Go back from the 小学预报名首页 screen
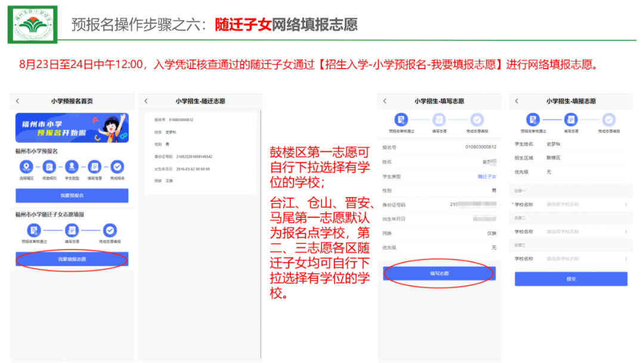Viewport: 644px width, 363px height. pyautogui.click(x=18, y=101)
